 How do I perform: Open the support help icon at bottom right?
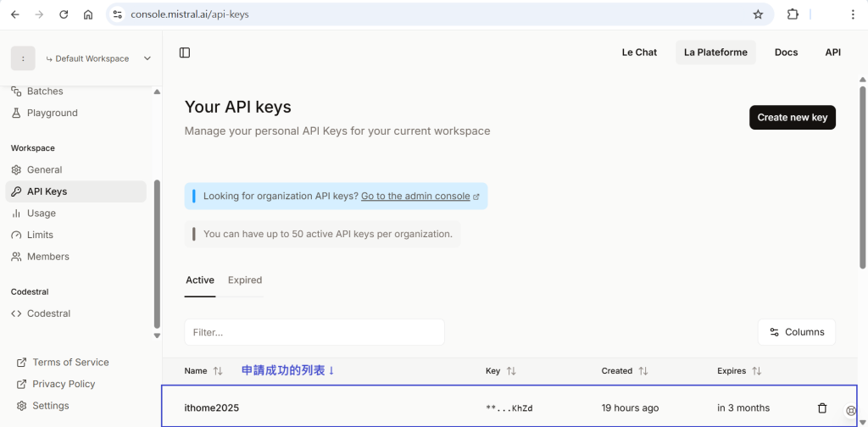tap(851, 410)
